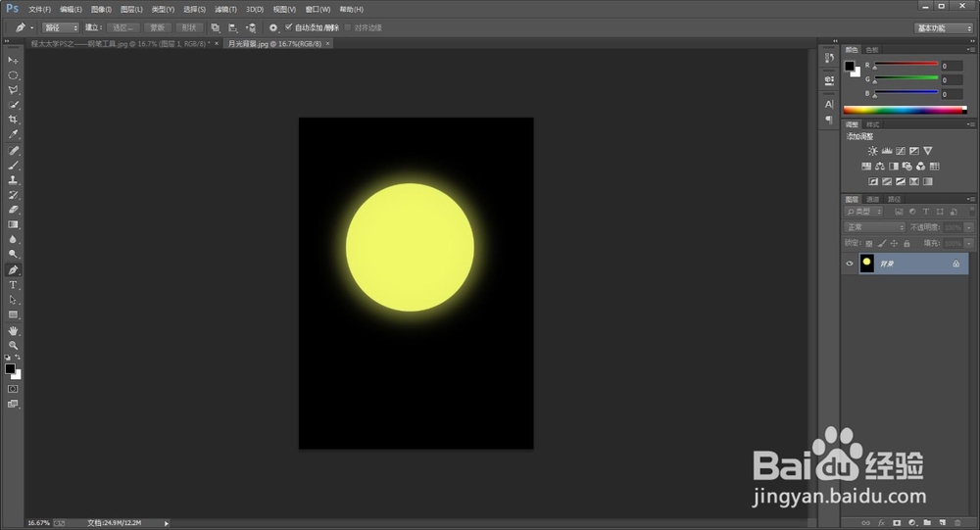Screen dimensions: 980x530
Task: Open pen gear options dropdown
Action: tap(273, 27)
